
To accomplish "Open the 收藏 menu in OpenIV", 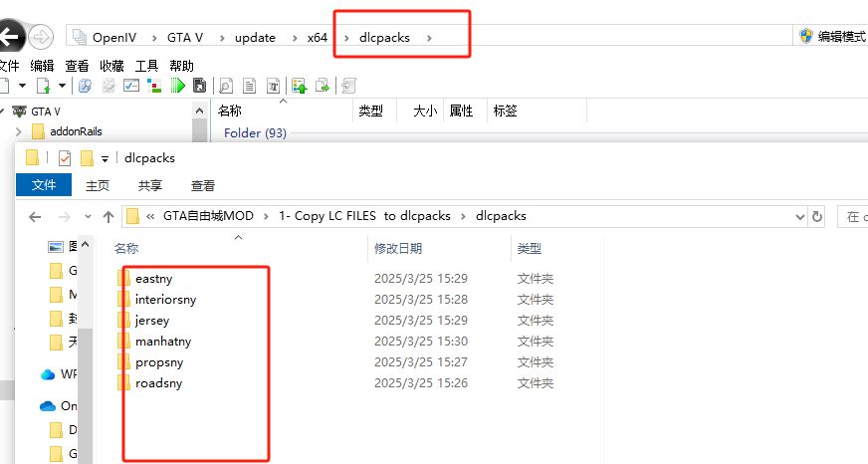I will click(111, 66).
